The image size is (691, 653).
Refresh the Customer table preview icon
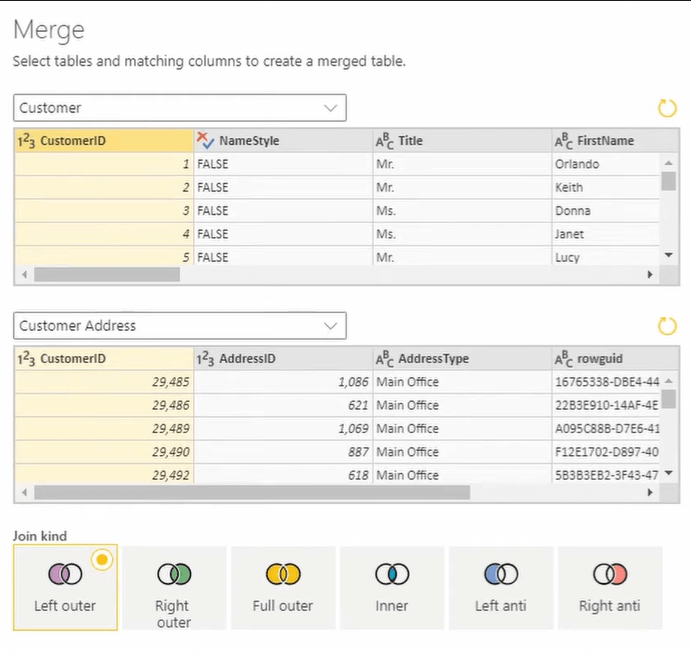click(667, 108)
